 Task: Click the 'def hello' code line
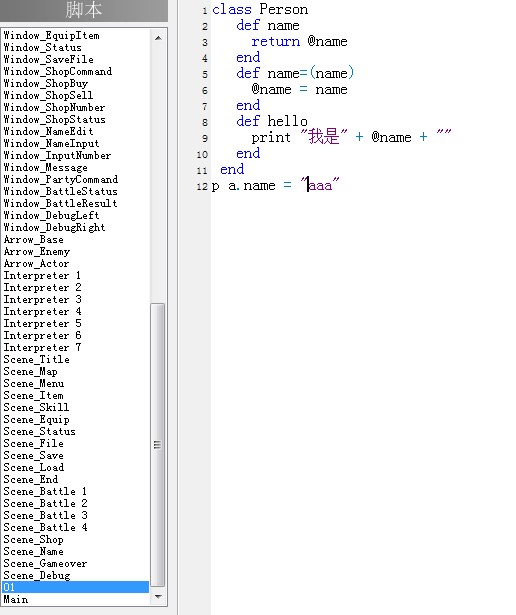click(272, 121)
